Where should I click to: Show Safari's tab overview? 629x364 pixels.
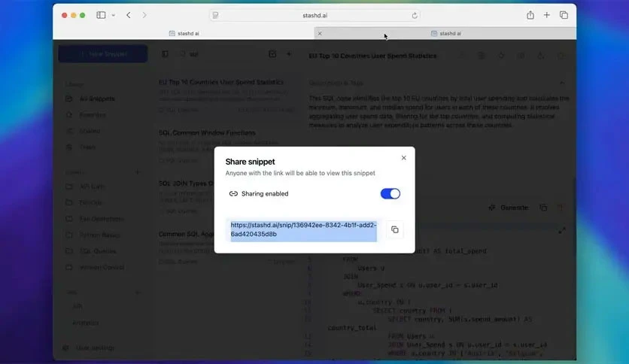click(x=564, y=15)
